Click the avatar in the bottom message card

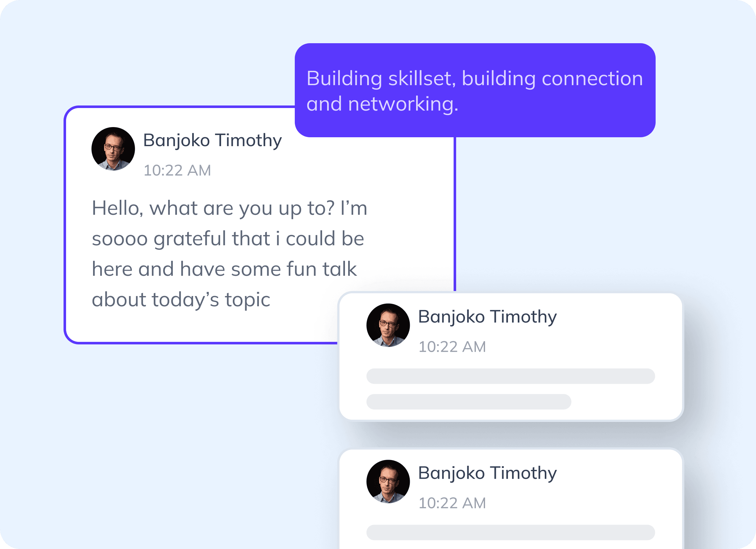[x=388, y=481]
